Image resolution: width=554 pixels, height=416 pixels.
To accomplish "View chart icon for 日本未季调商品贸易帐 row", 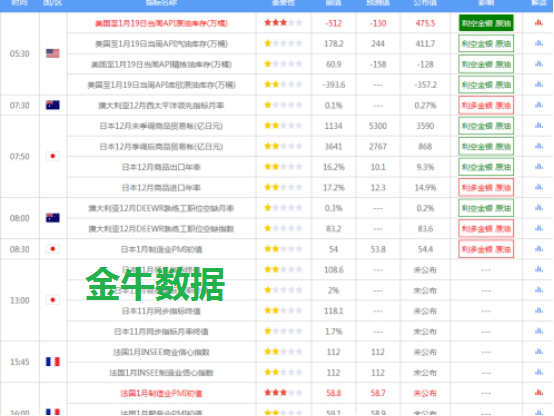I will pyautogui.click(x=539, y=125).
